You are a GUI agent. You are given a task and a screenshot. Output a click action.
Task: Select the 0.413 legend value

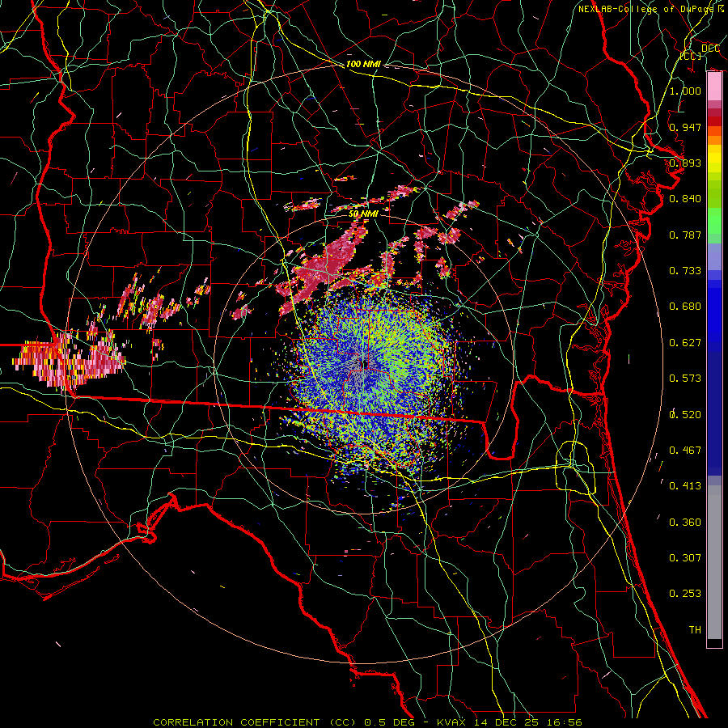(685, 486)
